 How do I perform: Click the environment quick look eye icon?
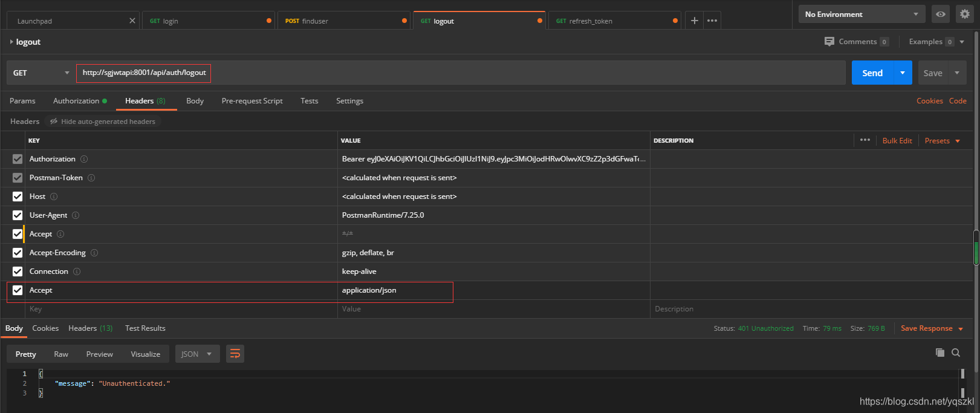click(x=941, y=14)
